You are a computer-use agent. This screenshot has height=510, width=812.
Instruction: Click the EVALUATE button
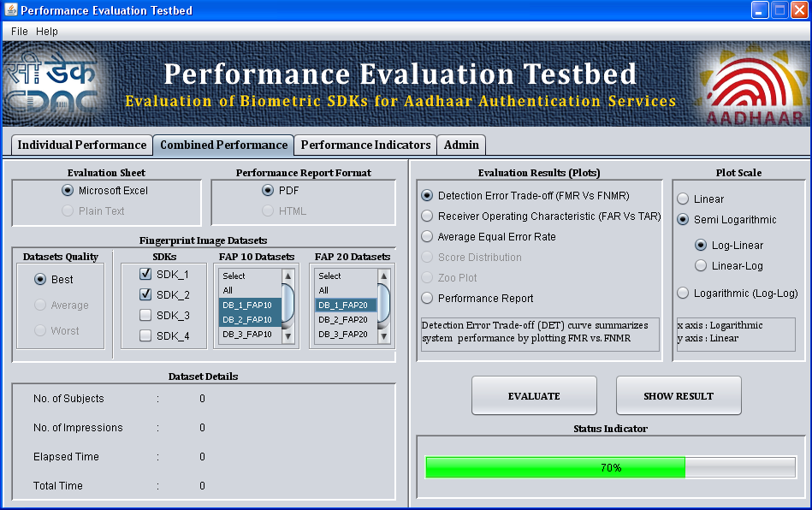point(534,396)
